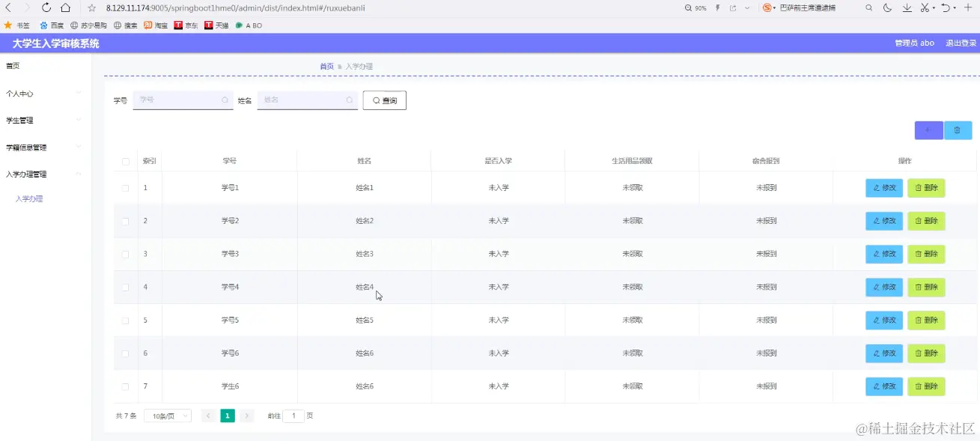Image resolution: width=980 pixels, height=441 pixels.
Task: Check the row 学生6 checkbox
Action: tap(125, 386)
